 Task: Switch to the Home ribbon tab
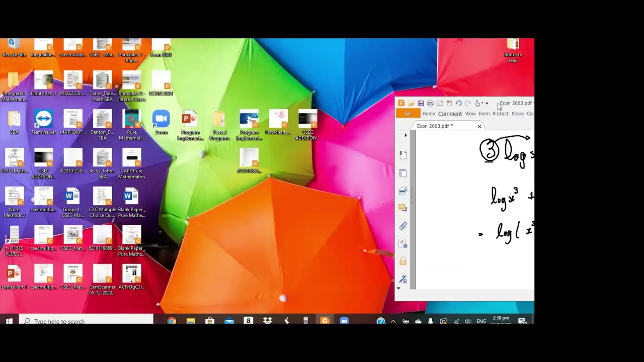pyautogui.click(x=429, y=114)
